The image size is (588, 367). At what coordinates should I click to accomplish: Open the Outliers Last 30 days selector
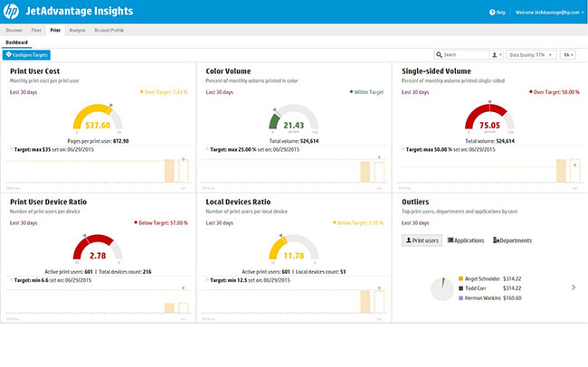click(415, 222)
